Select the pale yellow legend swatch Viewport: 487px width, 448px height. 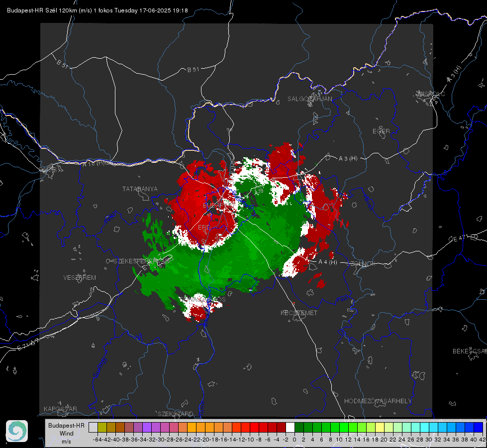tap(380, 427)
